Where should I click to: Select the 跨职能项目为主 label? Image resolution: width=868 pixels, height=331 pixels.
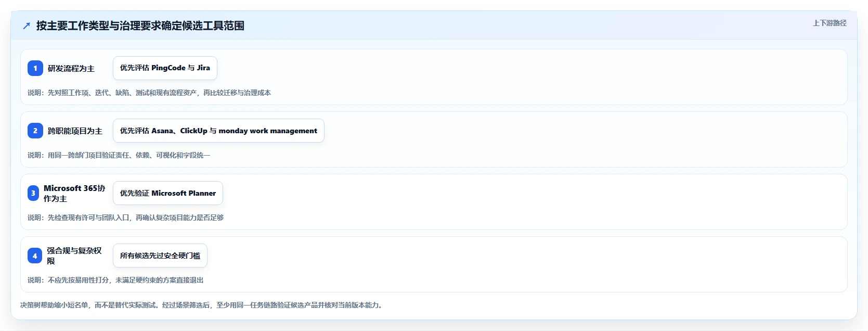tap(75, 131)
